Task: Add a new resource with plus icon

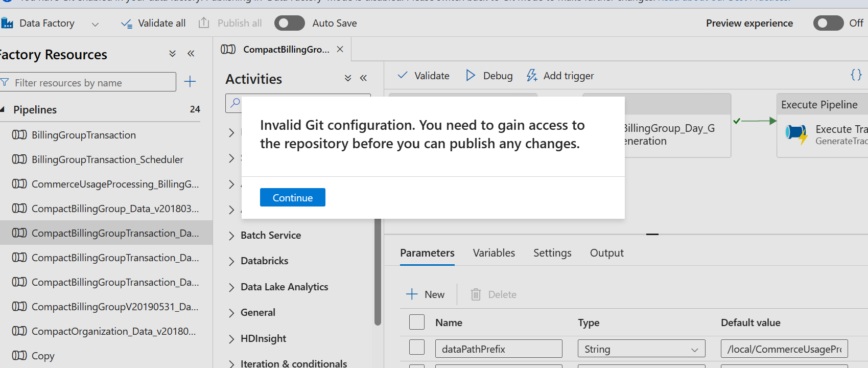Action: coord(190,81)
